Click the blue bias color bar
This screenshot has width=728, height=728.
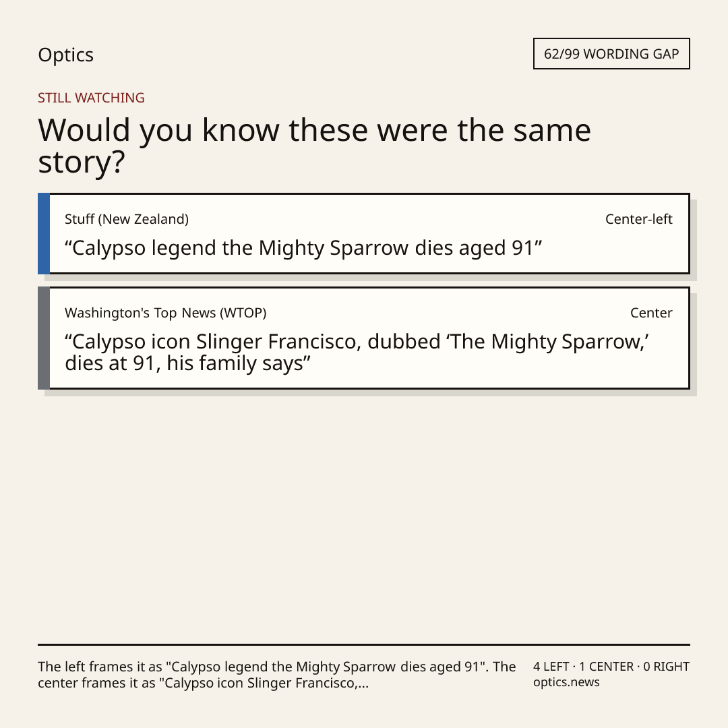44,233
